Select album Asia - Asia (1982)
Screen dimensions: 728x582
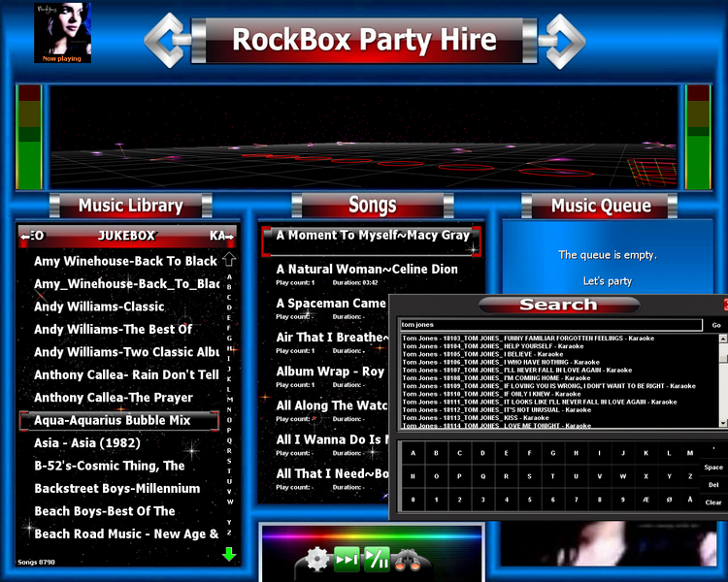86,443
